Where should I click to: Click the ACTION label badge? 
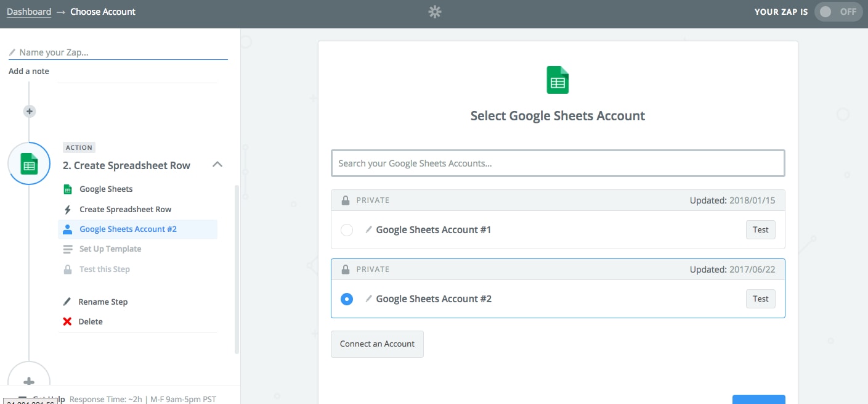[79, 148]
